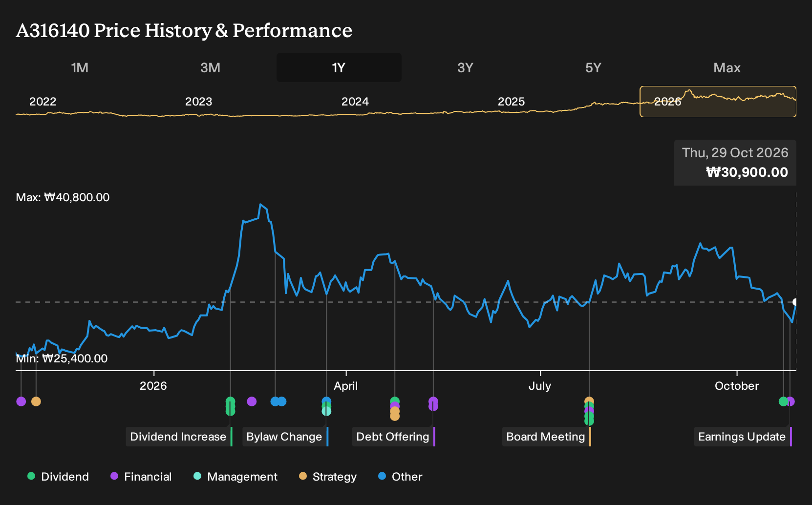Screen dimensions: 812x505
Task: Jump to 2022 in overview timeline
Action: [x=43, y=102]
